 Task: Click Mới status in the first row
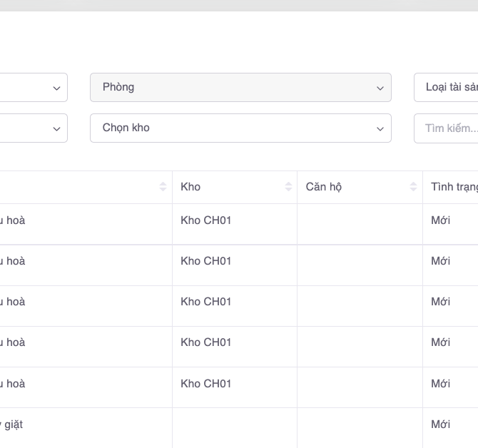[x=441, y=220]
